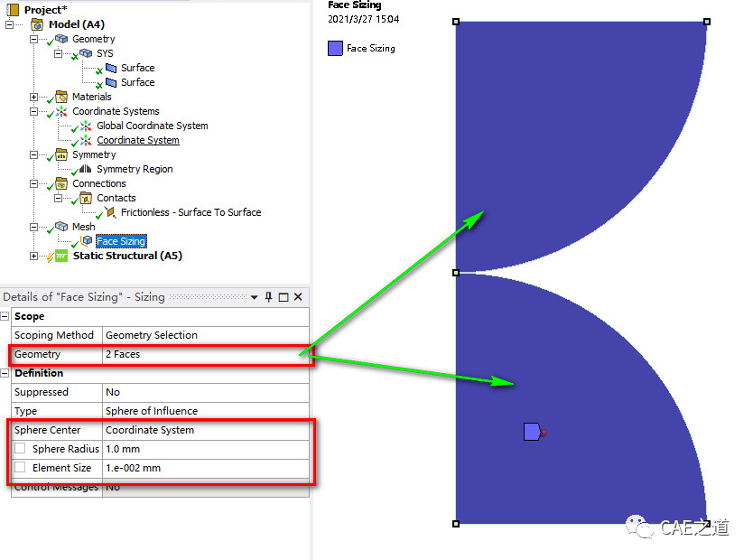753x560 pixels.
Task: Collapse the Connections tree node
Action: coord(33,183)
